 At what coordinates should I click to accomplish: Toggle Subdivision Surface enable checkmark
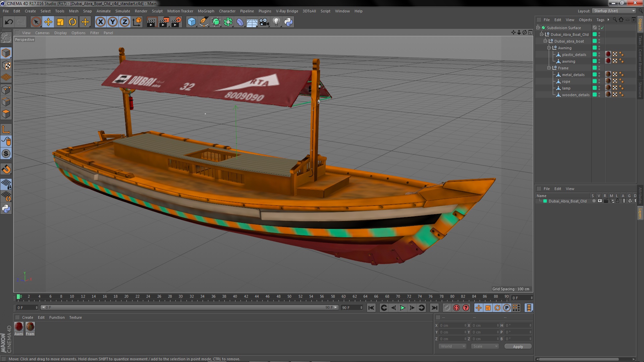[602, 27]
